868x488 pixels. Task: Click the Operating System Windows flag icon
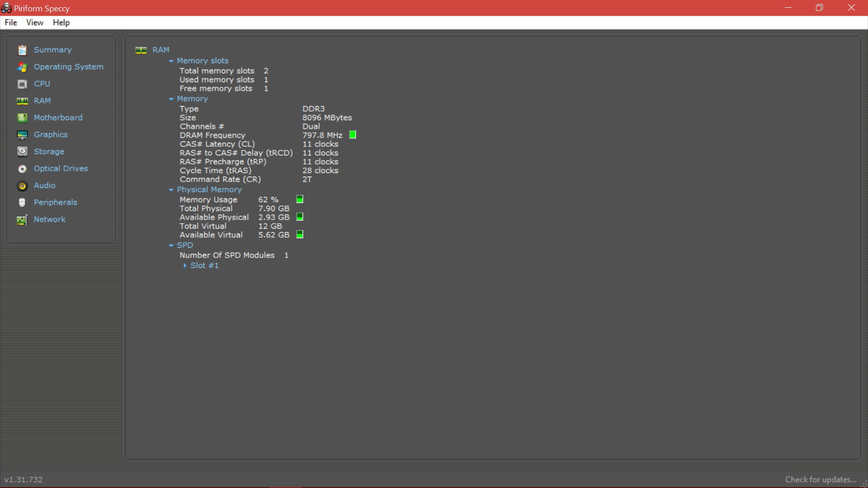[22, 67]
